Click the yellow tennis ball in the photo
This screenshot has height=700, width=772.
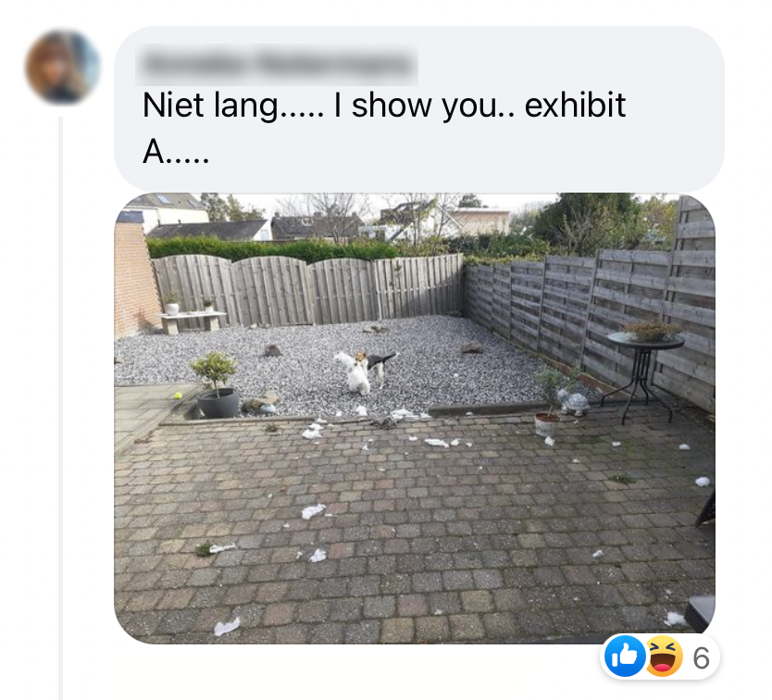(178, 395)
